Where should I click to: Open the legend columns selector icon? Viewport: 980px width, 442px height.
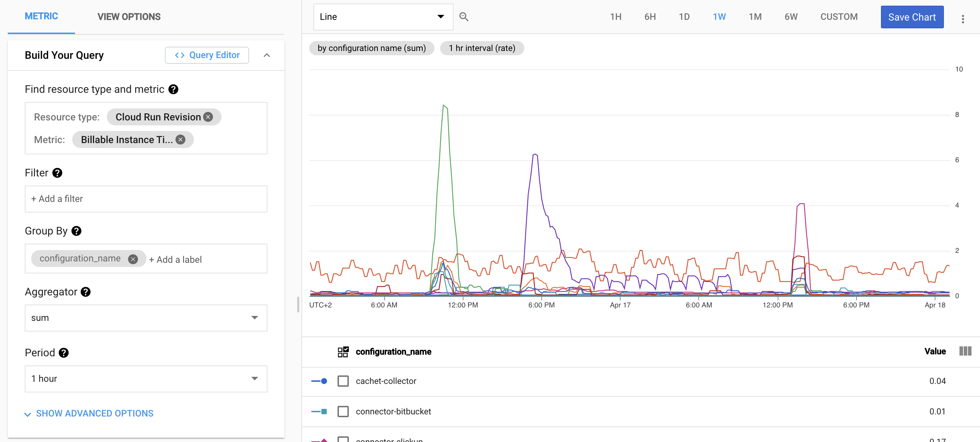965,351
